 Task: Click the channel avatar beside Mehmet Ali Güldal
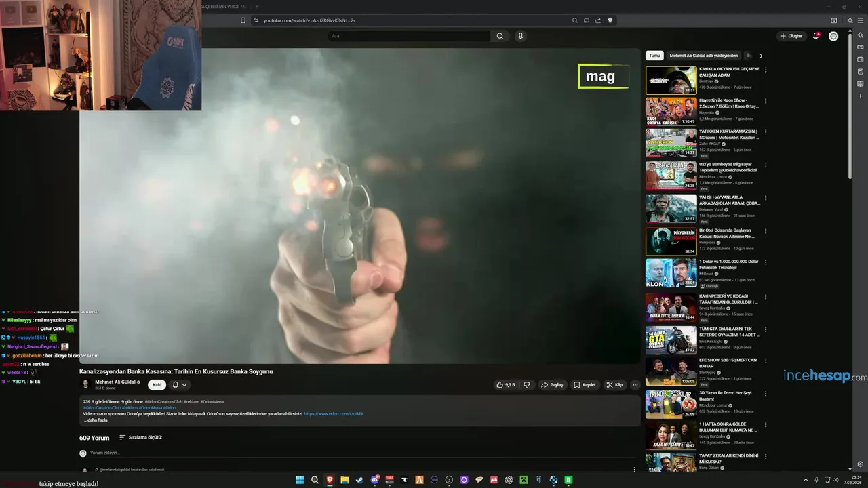[85, 384]
